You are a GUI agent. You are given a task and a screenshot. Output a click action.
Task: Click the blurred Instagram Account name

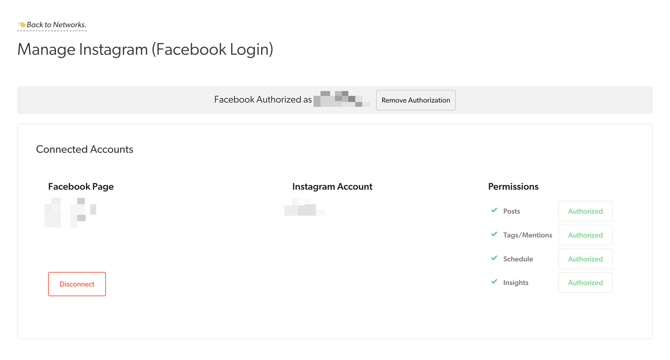[x=304, y=207]
